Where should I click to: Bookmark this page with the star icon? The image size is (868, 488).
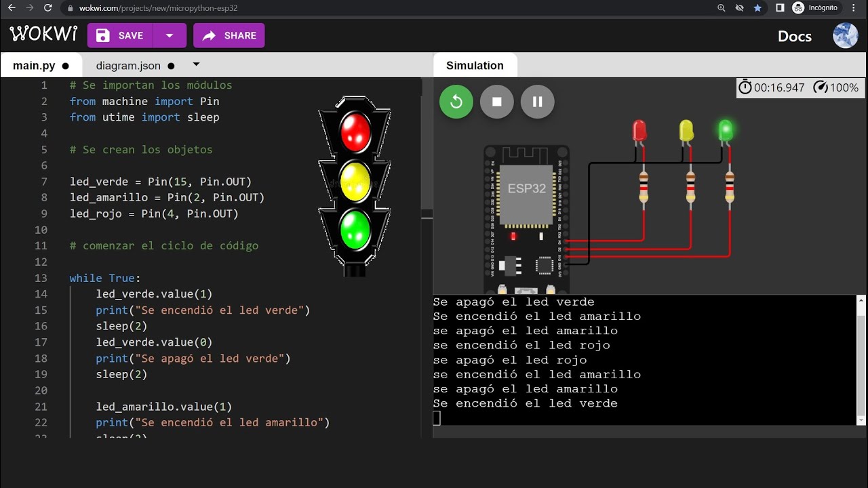coord(757,8)
